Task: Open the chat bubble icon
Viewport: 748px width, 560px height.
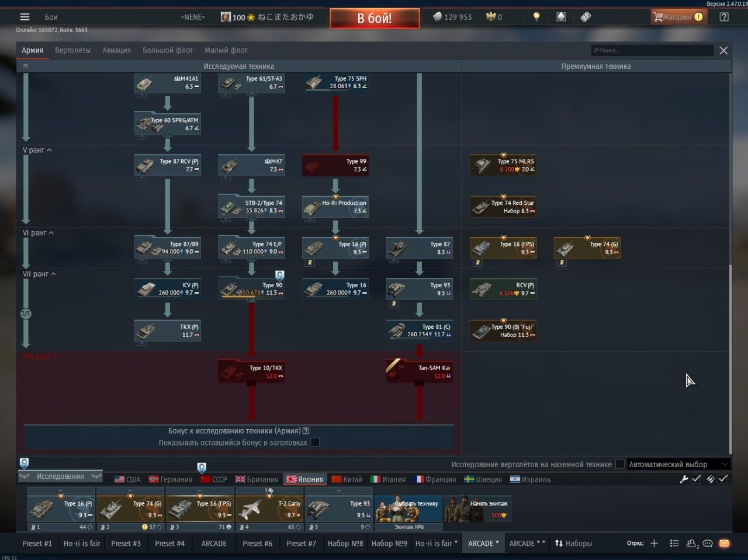Action: coord(708,543)
